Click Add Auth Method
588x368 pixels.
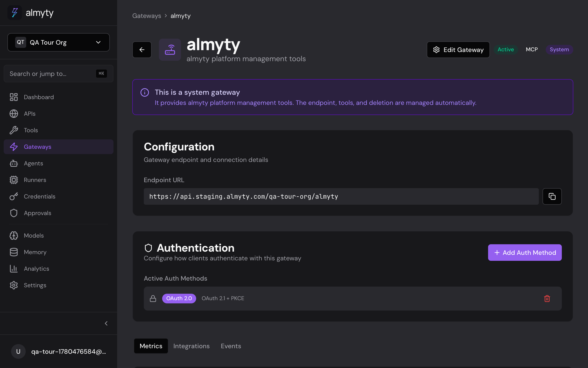tap(525, 253)
